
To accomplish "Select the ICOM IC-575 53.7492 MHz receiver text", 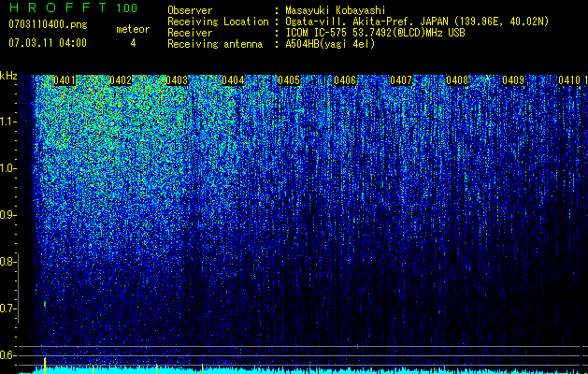I will [375, 33].
